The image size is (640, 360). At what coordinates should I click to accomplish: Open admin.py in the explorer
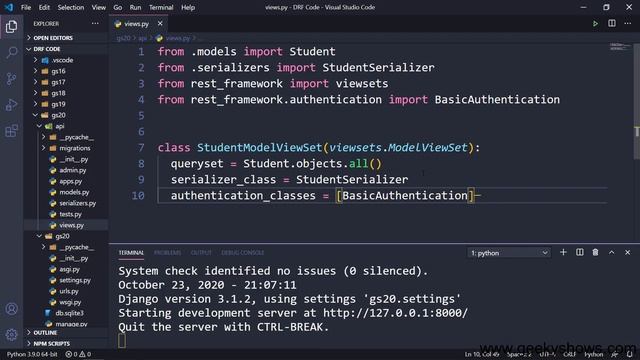coord(65,170)
